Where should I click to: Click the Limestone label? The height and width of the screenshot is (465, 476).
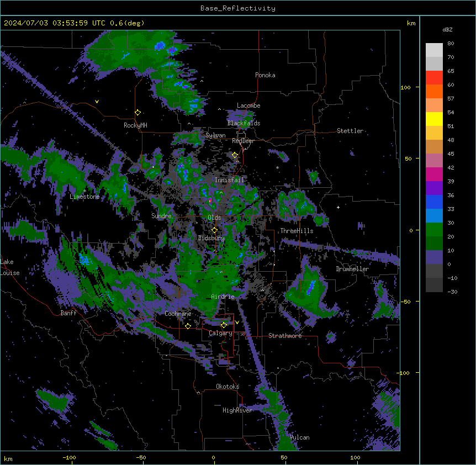[x=84, y=197]
